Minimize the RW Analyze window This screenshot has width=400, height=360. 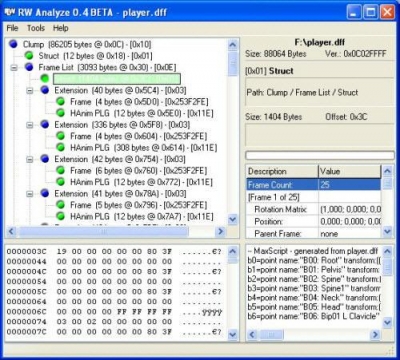pos(354,13)
